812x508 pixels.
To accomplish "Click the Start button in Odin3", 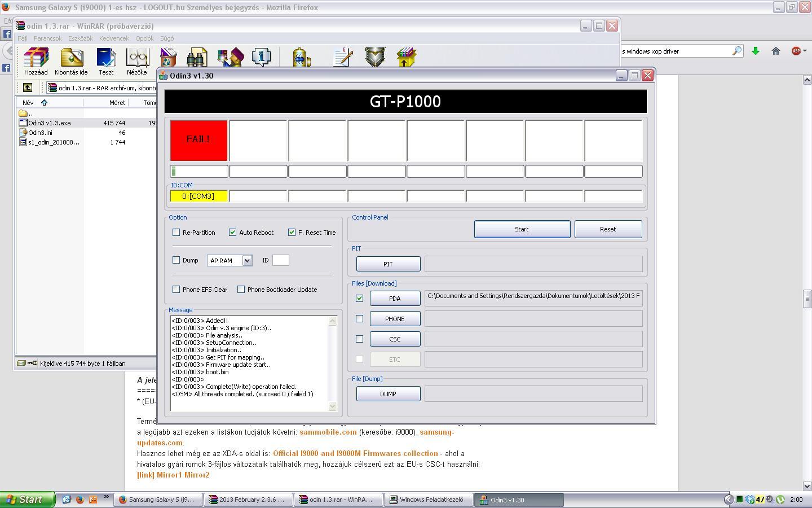I will [522, 229].
